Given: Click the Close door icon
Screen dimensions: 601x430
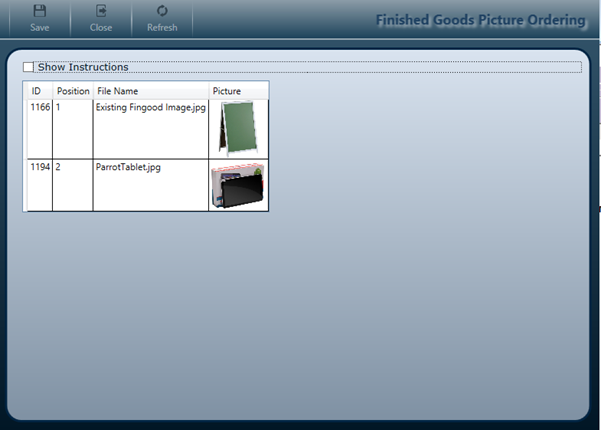Looking at the screenshot, I should (x=101, y=11).
